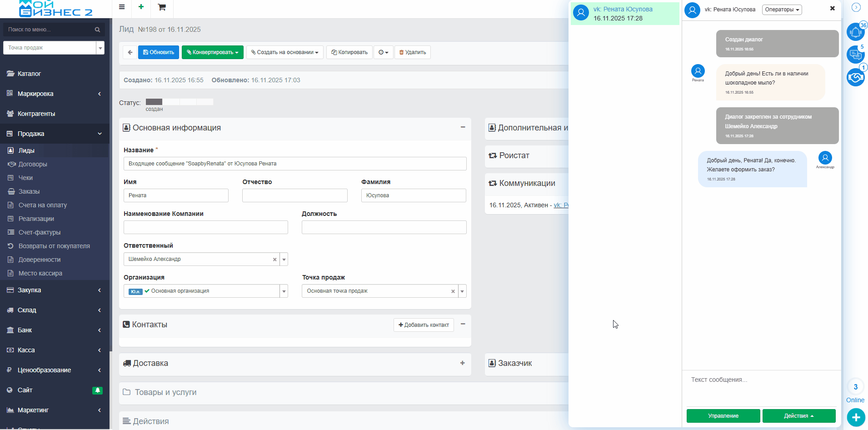Collapse the Основная информация section
The image size is (868, 430).
coord(463,127)
